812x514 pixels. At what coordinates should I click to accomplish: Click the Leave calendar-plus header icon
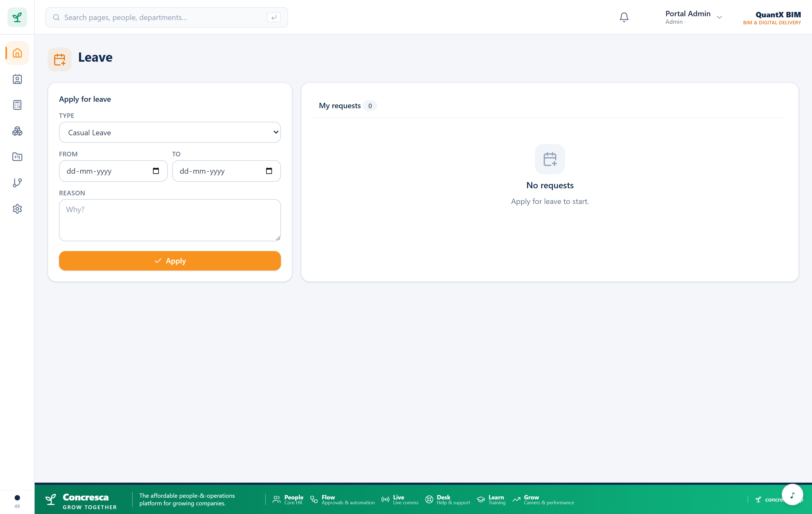[60, 60]
